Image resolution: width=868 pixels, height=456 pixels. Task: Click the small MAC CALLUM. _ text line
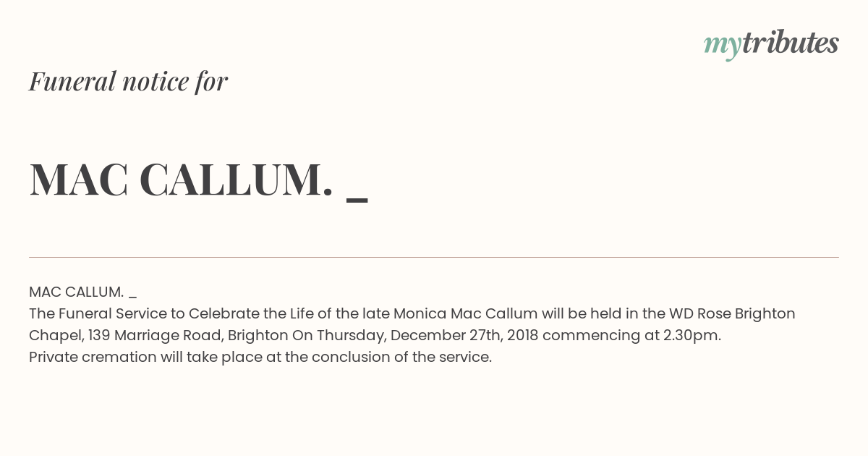pos(82,292)
